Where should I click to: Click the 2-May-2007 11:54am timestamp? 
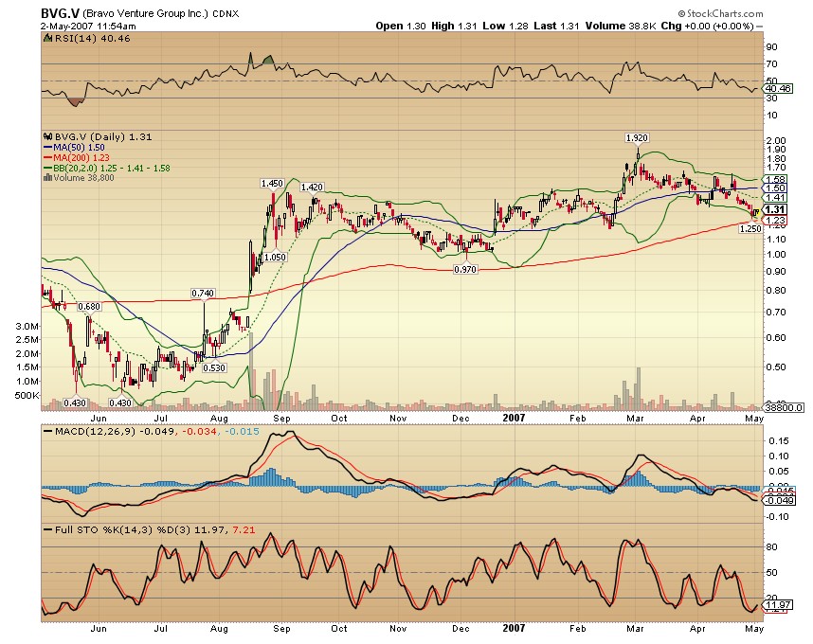tap(88, 26)
